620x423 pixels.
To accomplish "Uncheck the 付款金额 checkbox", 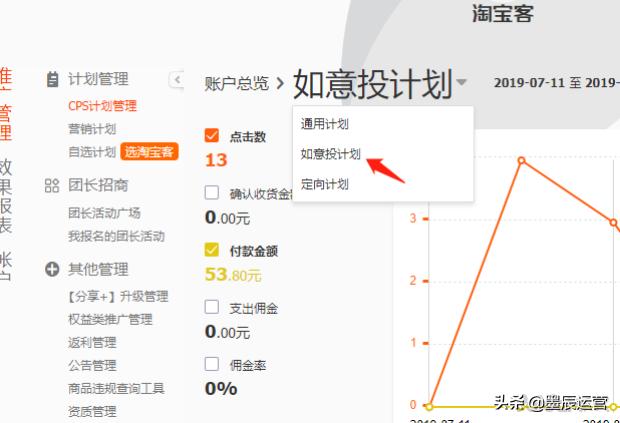I will (212, 250).
